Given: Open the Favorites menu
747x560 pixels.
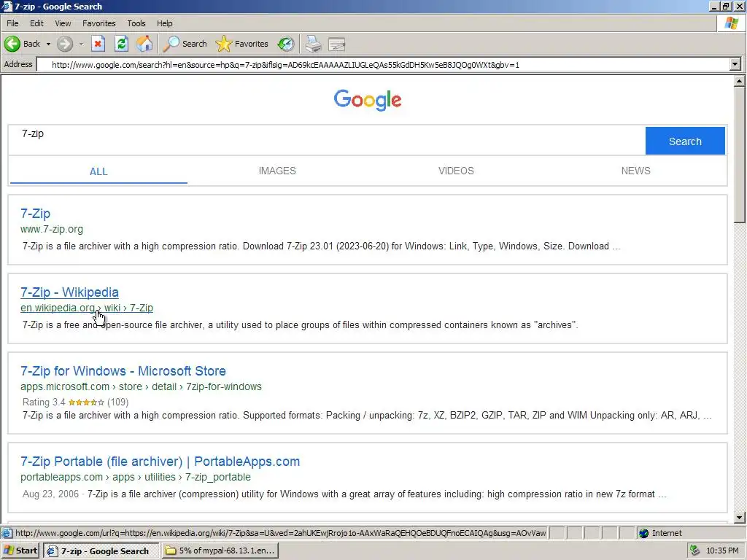Looking at the screenshot, I should pyautogui.click(x=99, y=23).
